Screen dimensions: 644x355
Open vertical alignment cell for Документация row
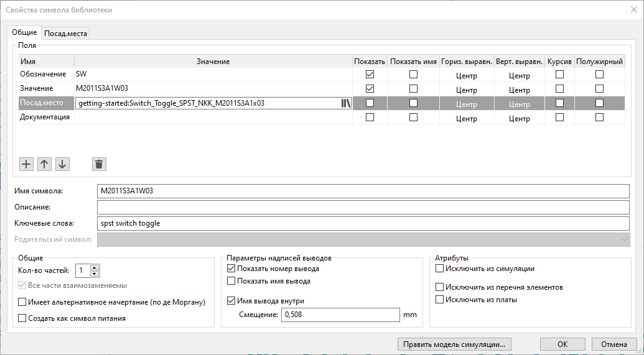(519, 119)
